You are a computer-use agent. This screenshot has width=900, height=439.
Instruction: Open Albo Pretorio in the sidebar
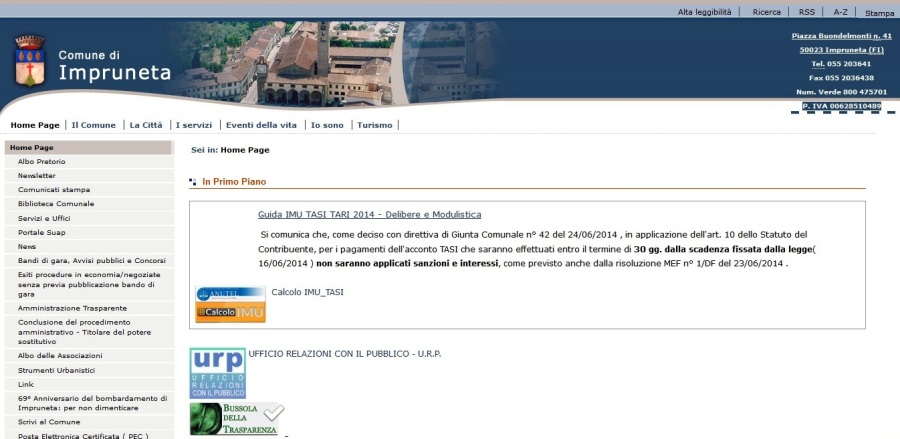coord(41,161)
